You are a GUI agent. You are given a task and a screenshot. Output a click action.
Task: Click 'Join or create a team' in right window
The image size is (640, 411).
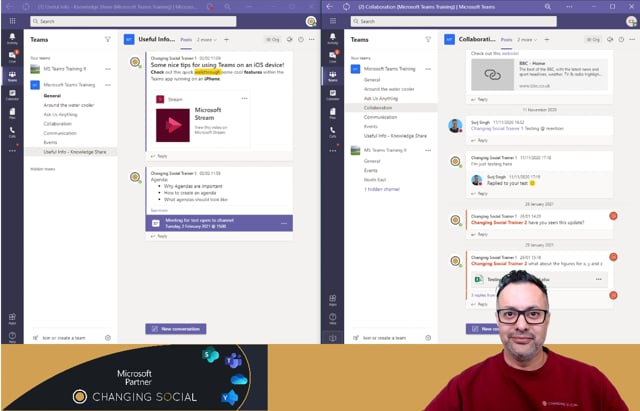pos(380,338)
